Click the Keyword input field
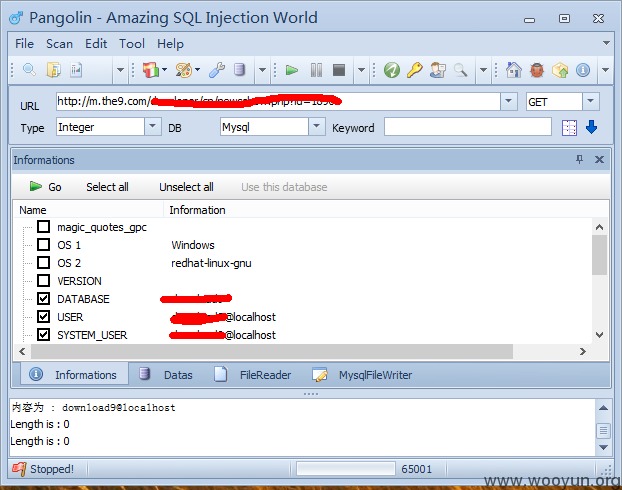Viewport: 622px width, 490px height. [x=468, y=127]
